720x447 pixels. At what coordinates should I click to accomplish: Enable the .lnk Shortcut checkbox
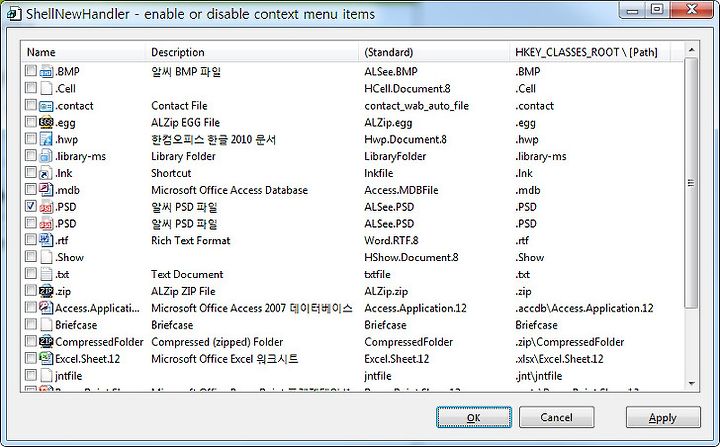[x=31, y=172]
